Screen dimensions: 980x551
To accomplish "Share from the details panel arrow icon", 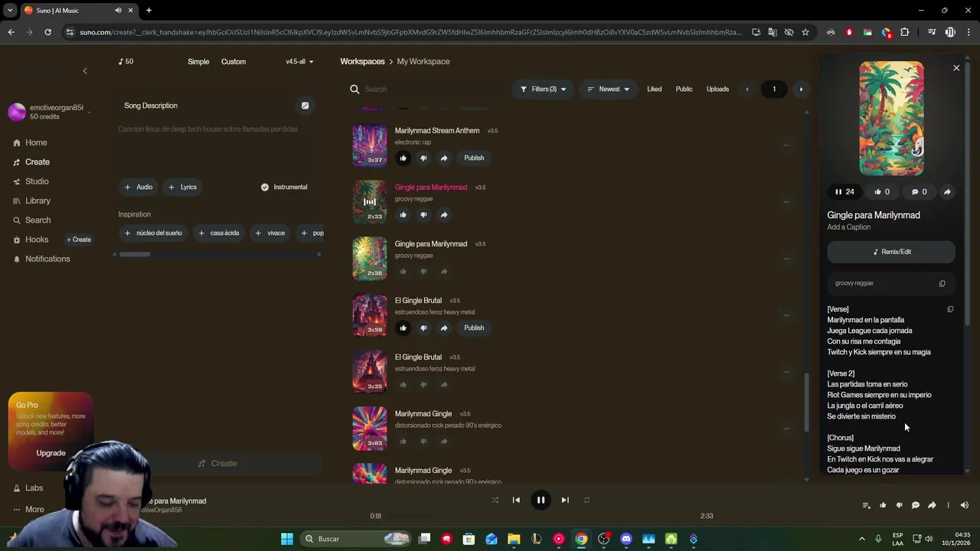I will point(947,192).
